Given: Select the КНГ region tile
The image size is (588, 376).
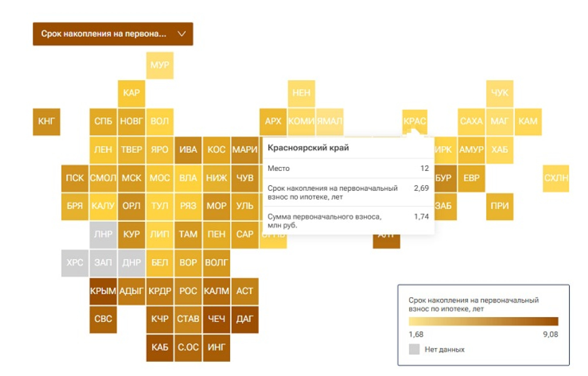Looking at the screenshot, I should (47, 121).
